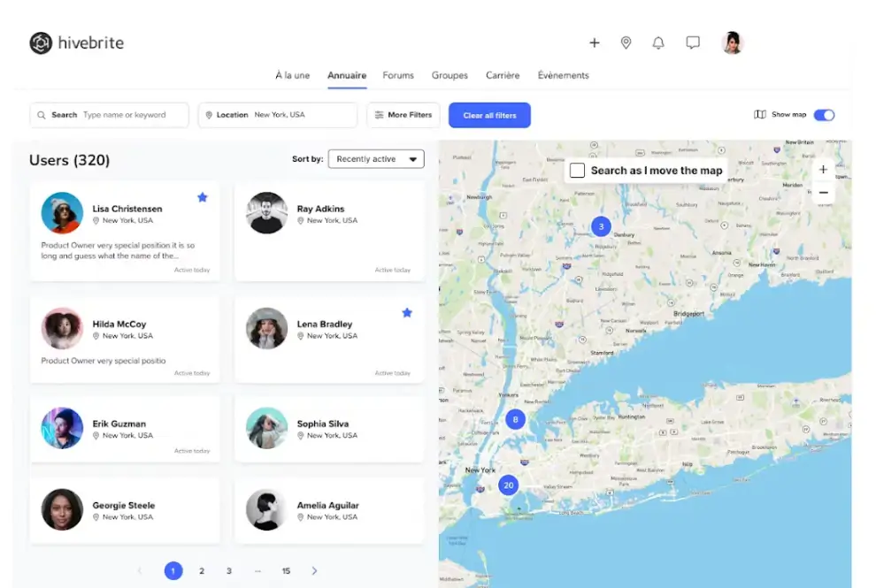Screen dimensions: 876x588
Task: Expand the More Filters panel
Action: (x=403, y=115)
